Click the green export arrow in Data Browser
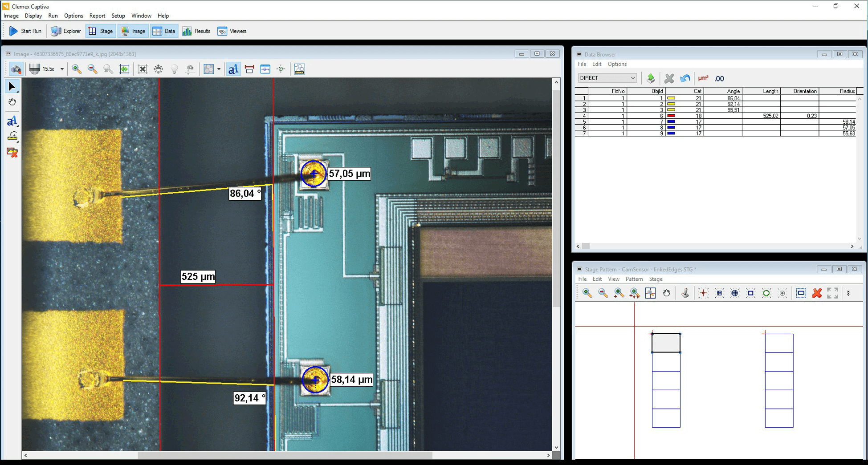The height and width of the screenshot is (465, 868). [x=651, y=78]
